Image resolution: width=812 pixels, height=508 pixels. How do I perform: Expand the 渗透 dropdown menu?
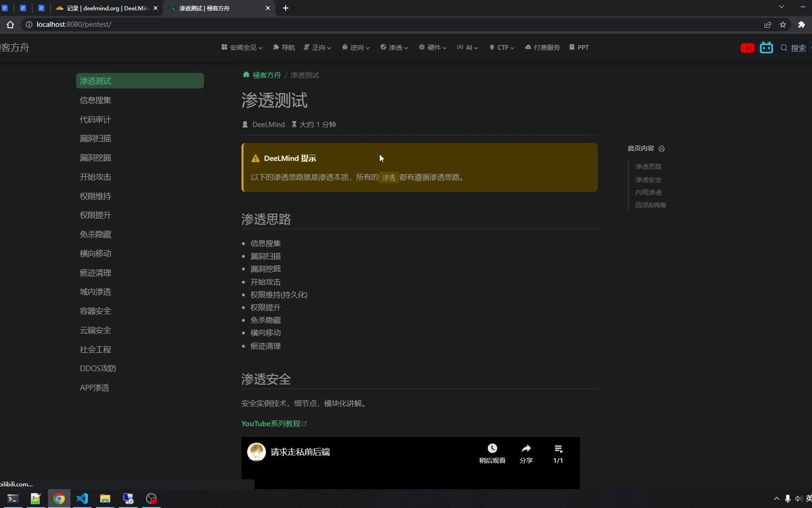[394, 48]
